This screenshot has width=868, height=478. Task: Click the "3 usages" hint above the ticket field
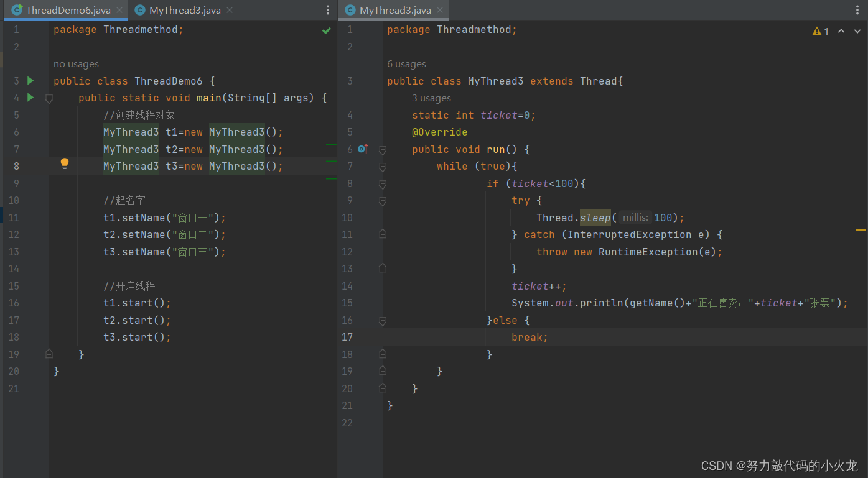tap(431, 98)
